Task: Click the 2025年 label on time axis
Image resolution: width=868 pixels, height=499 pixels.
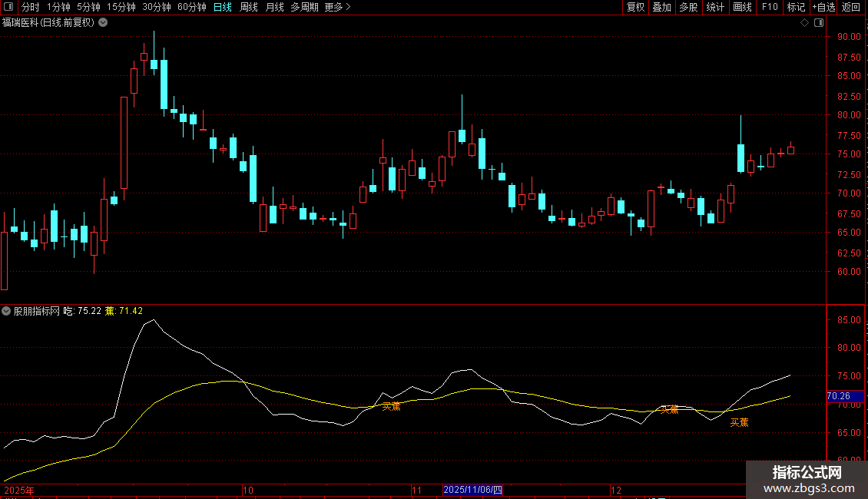Action: (x=19, y=490)
